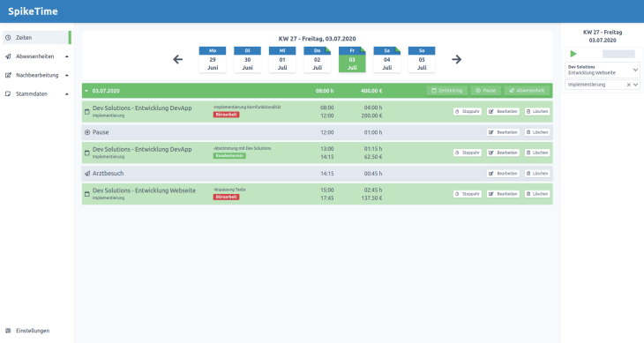Click the Zeiten clock icon
The width and height of the screenshot is (644, 343).
pos(8,37)
